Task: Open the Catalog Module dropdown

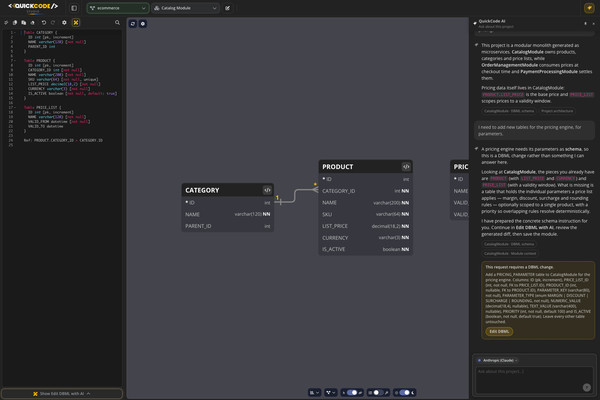Action: point(185,8)
